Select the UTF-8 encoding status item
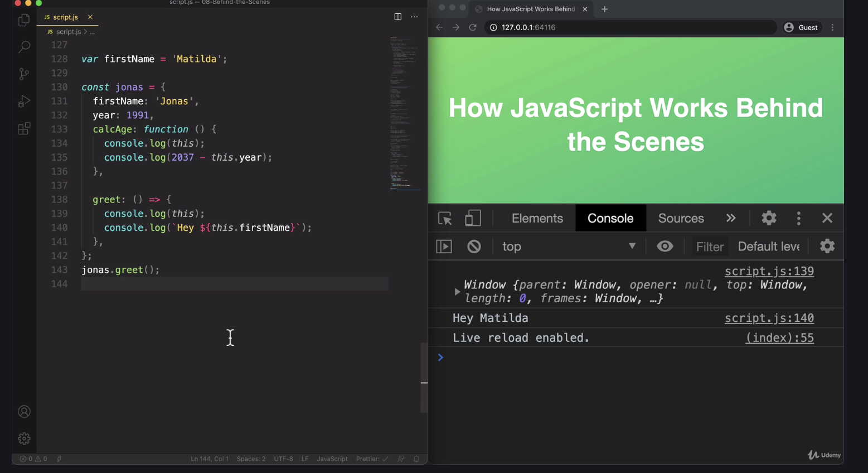The width and height of the screenshot is (868, 473). pos(283,459)
